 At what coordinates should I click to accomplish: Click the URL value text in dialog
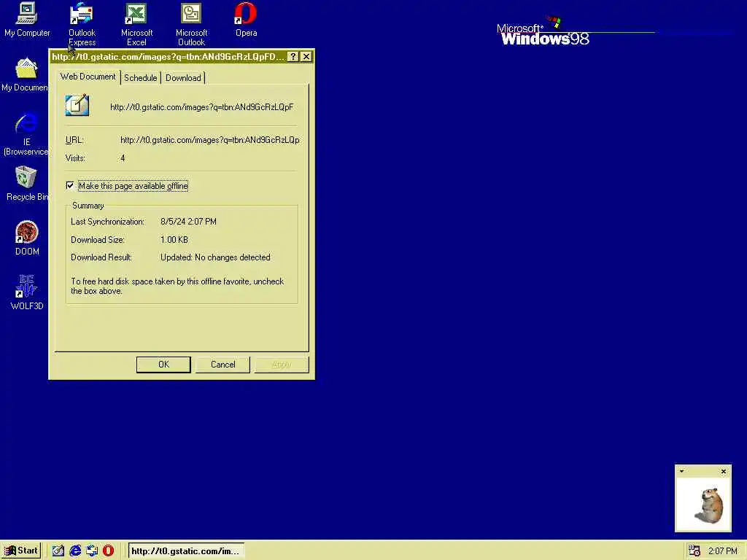click(209, 140)
